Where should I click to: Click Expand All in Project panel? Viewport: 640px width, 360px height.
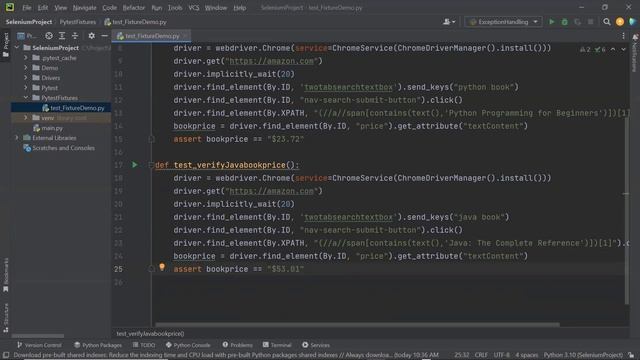(x=62, y=36)
